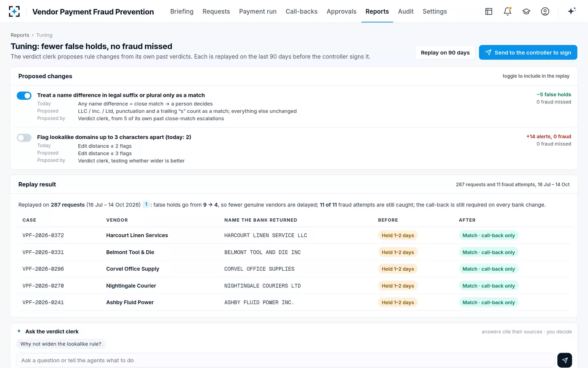
Task: Select vendor Harcourt Linen Services
Action: 137,236
